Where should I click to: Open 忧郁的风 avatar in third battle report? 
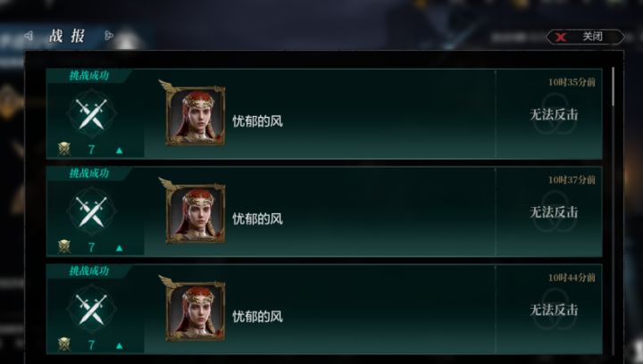[196, 311]
